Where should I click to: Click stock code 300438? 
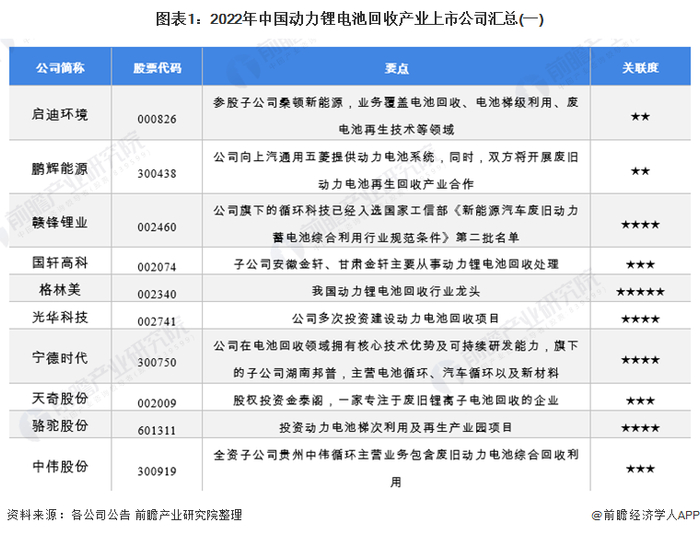[157, 174]
